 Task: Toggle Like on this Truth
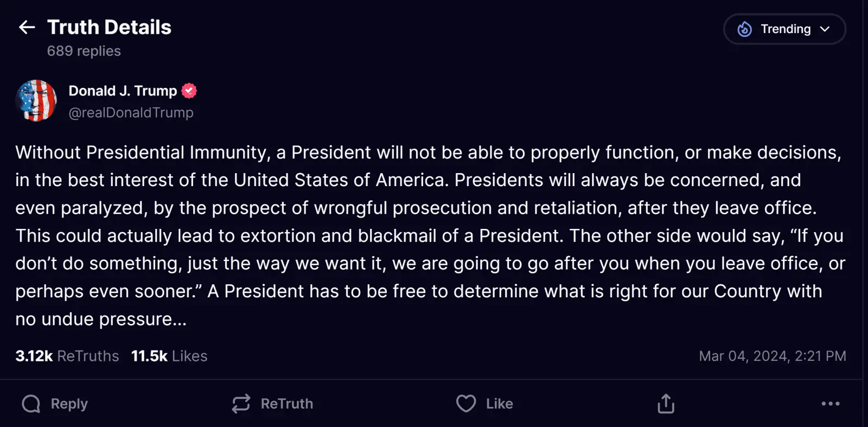(x=484, y=404)
